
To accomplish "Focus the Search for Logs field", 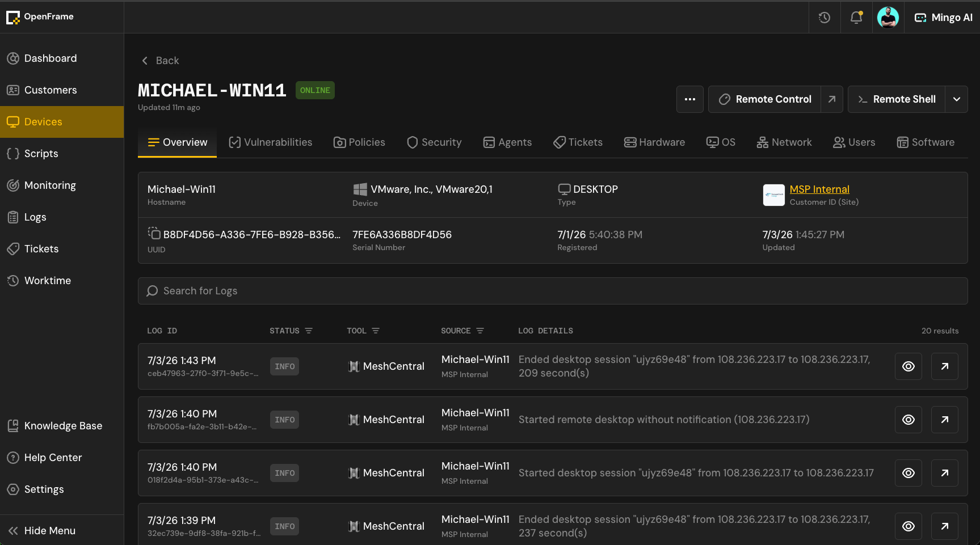I will 553,291.
